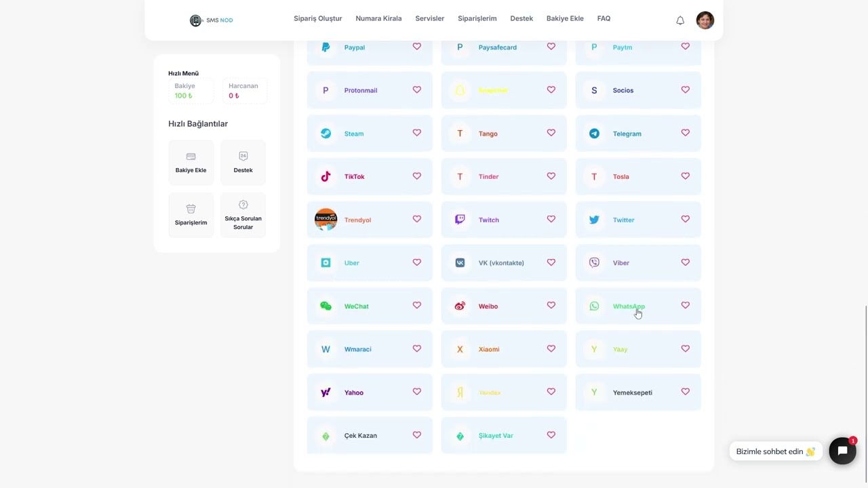The image size is (868, 488).
Task: Select the WeChat service icon
Action: point(325,306)
